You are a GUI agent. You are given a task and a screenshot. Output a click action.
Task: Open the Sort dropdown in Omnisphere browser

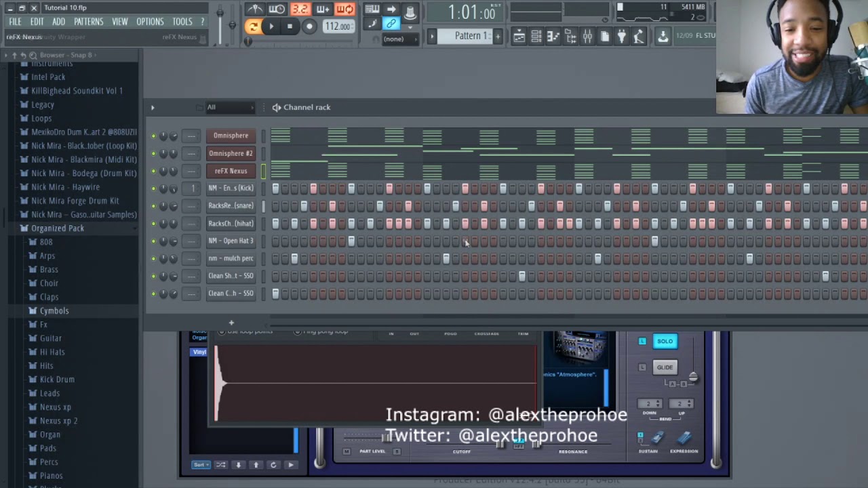tap(200, 465)
